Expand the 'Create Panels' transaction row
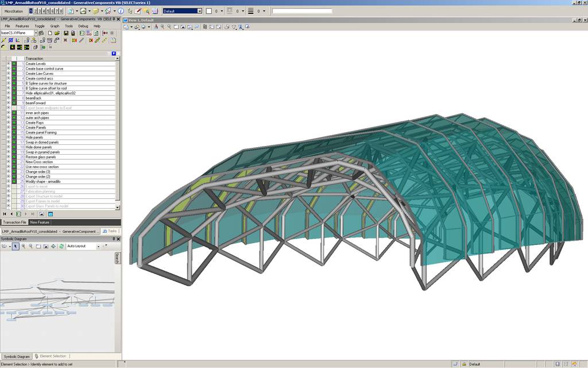588x368 pixels. 9,128
